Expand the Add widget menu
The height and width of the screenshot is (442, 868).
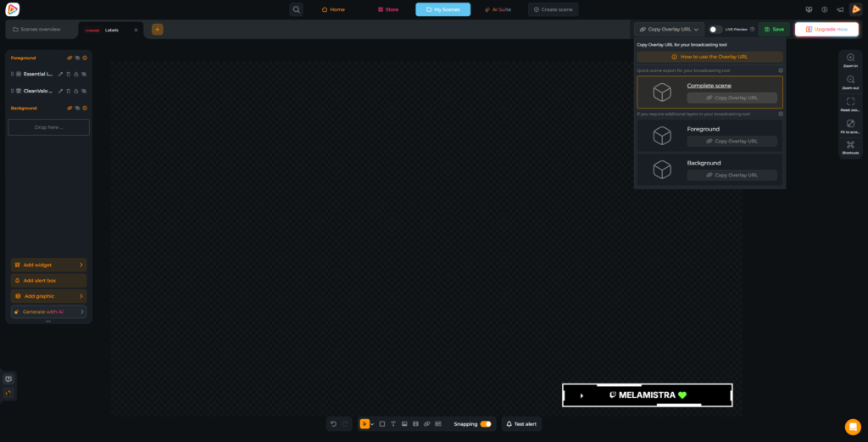click(x=48, y=265)
